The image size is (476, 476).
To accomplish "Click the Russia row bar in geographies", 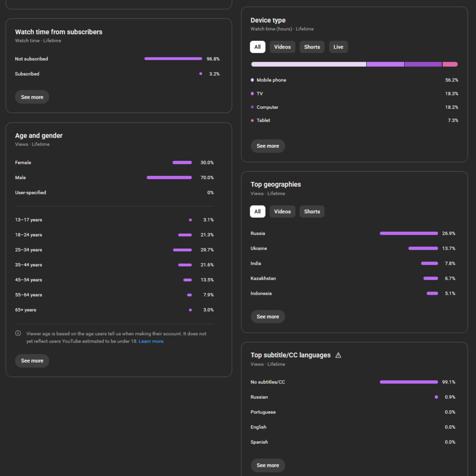I will [409, 233].
